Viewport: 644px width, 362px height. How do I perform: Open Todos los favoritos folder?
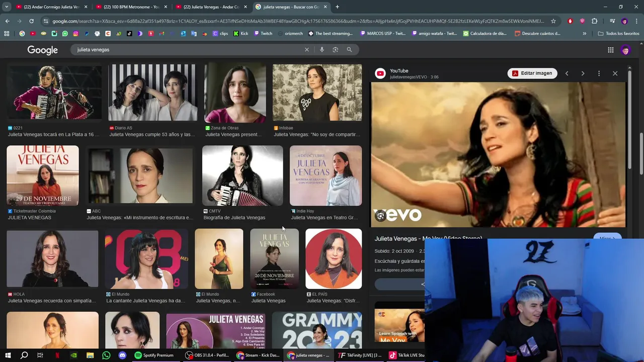tap(619, 34)
